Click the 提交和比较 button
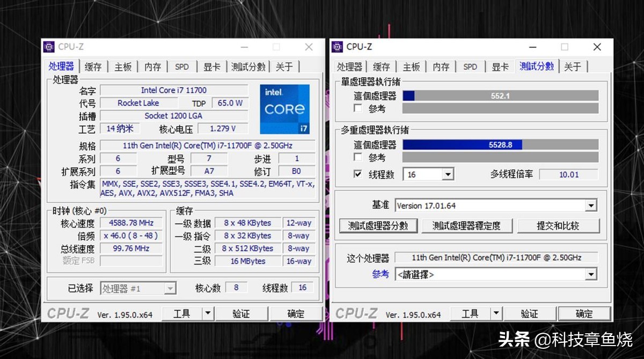644x359 pixels. point(559,225)
